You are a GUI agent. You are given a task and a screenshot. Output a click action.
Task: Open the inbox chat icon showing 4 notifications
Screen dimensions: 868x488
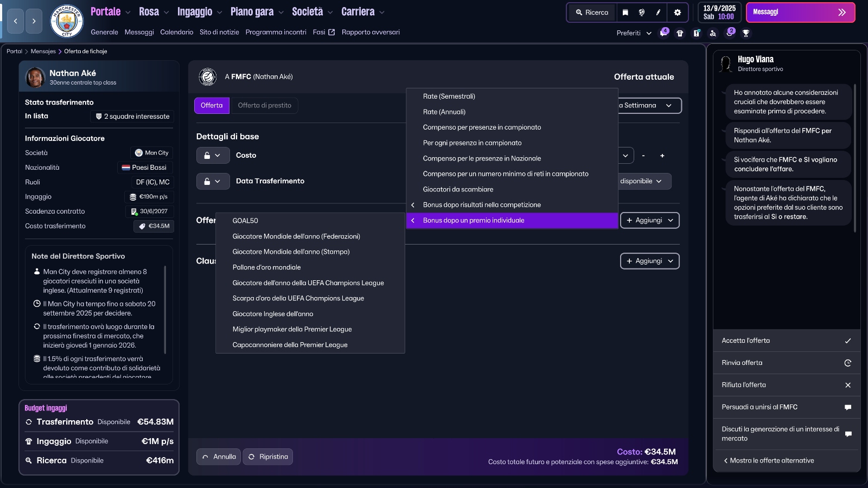click(x=663, y=34)
